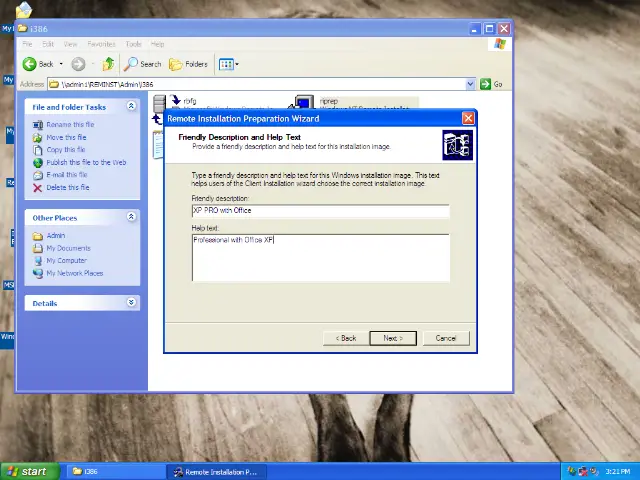This screenshot has height=480, width=640.
Task: Click the Friendly description text field
Action: coord(320,211)
